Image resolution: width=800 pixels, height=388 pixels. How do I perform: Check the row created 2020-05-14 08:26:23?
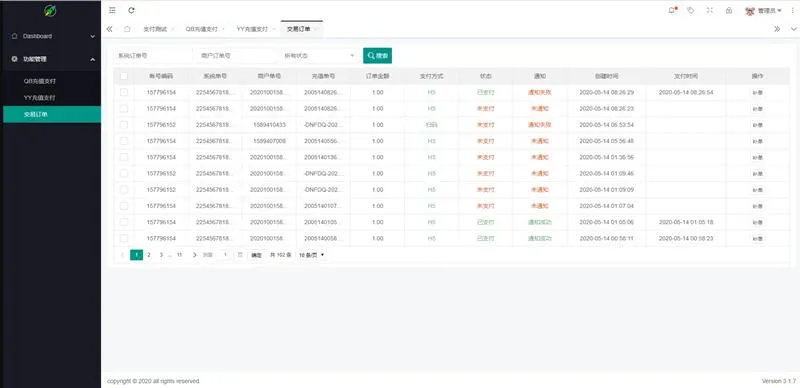click(124, 109)
